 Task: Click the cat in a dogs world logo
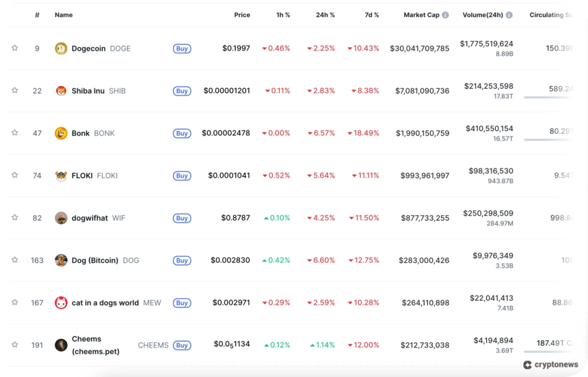61,303
